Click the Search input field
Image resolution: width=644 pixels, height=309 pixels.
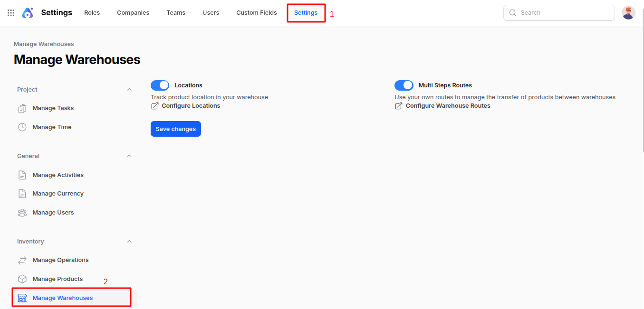(564, 13)
